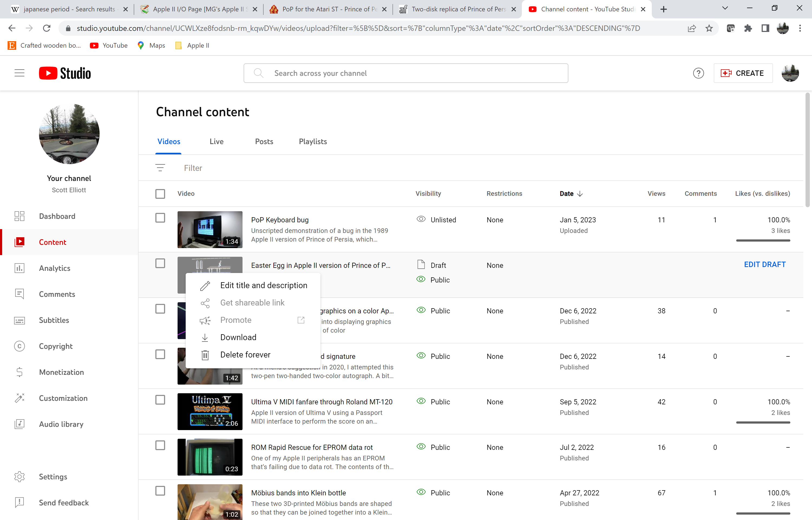Click the browser Reload button
Image resolution: width=812 pixels, height=520 pixels.
(x=47, y=28)
